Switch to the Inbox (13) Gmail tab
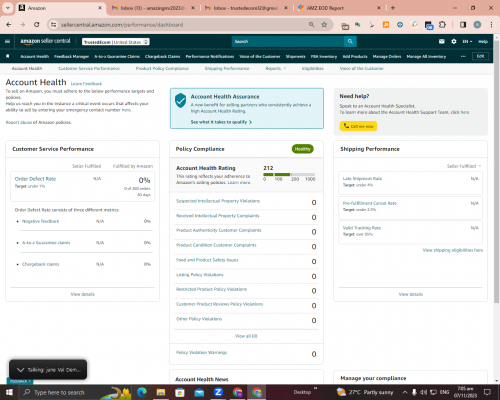This screenshot has height=400, width=500. (152, 8)
